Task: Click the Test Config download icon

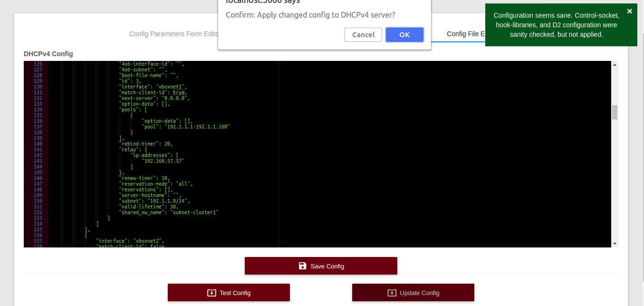Action: click(x=212, y=293)
